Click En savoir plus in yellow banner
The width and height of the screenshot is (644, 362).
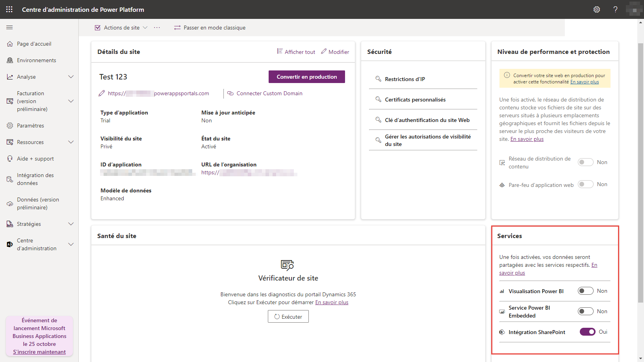(585, 82)
